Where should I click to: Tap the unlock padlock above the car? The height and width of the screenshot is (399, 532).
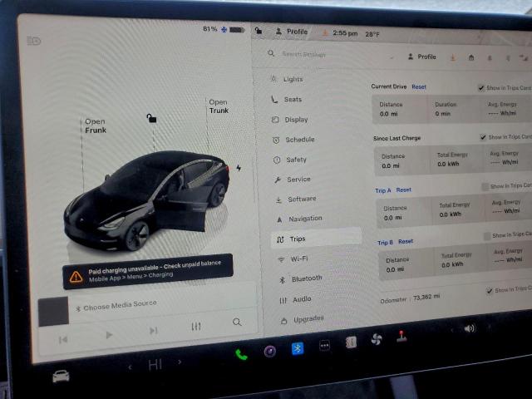coord(151,118)
